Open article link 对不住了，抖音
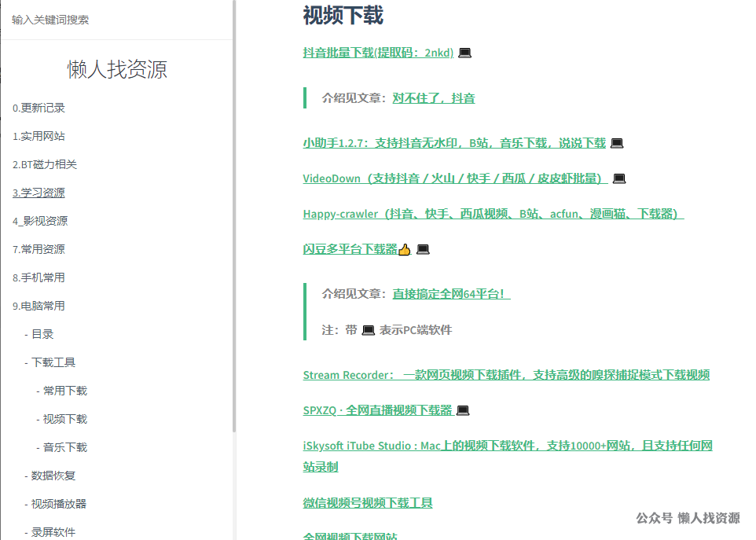Viewport: 756px width, 540px height. pos(434,98)
